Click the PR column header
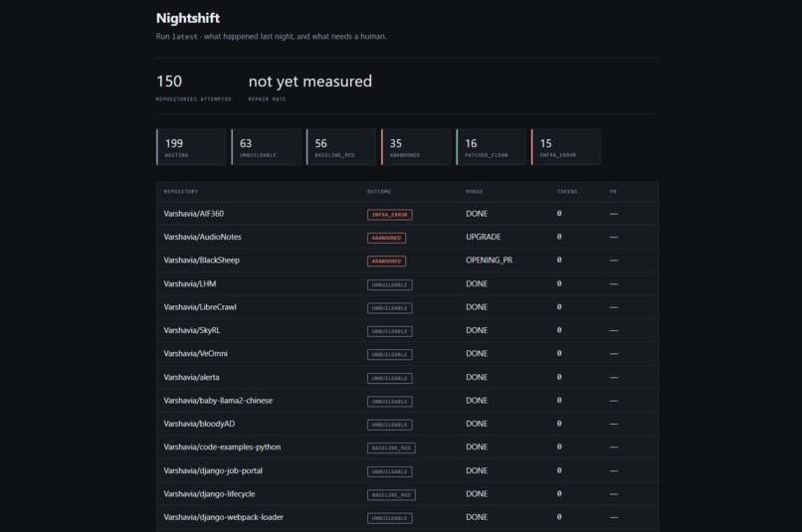The height and width of the screenshot is (532, 802). pos(613,192)
